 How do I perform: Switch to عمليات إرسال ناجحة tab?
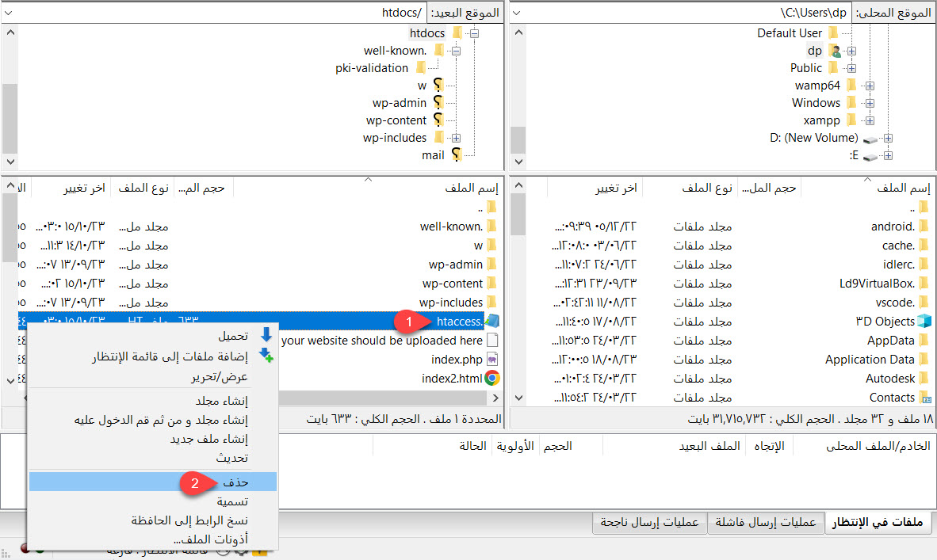point(650,522)
